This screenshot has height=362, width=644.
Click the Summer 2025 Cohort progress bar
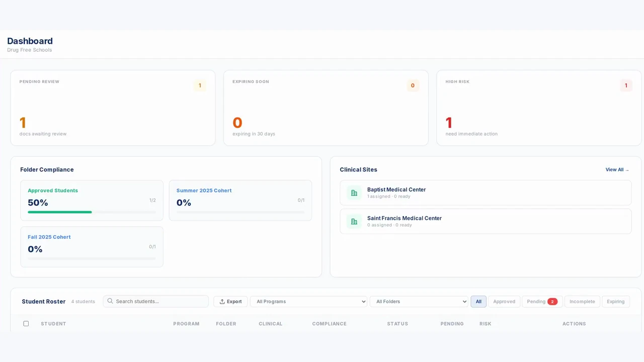point(240,212)
